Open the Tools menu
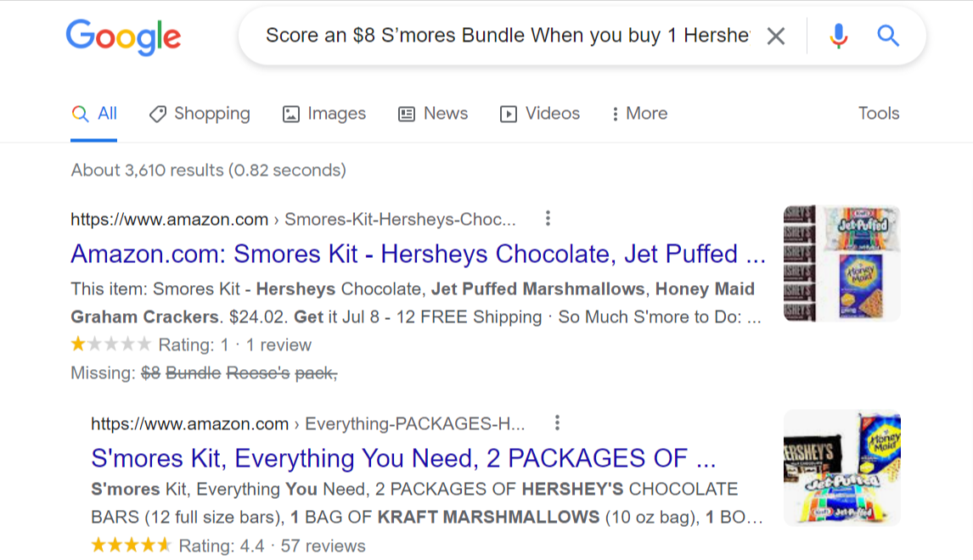The image size is (973, 560). tap(878, 113)
